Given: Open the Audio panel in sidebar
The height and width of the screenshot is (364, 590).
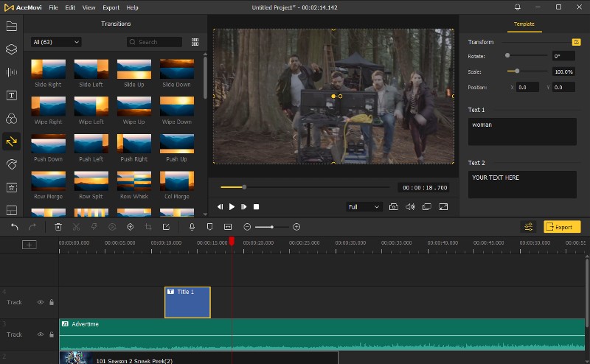Looking at the screenshot, I should click(x=12, y=72).
